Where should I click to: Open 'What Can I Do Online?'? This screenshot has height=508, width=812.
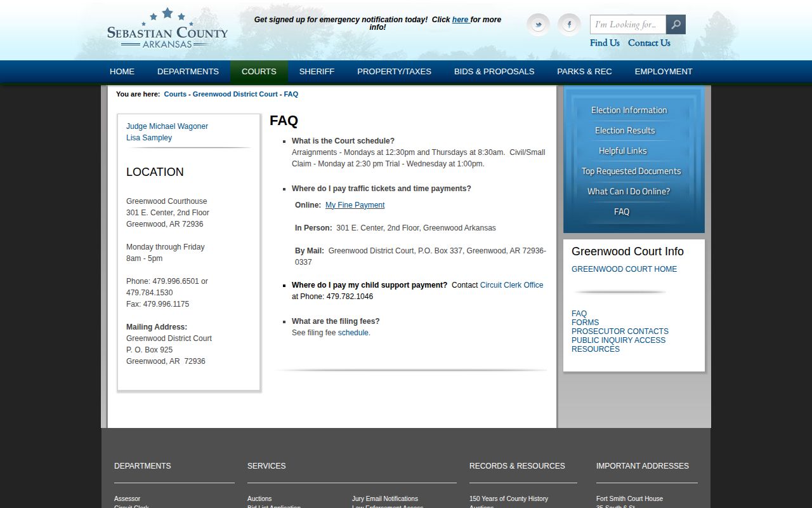[629, 192]
